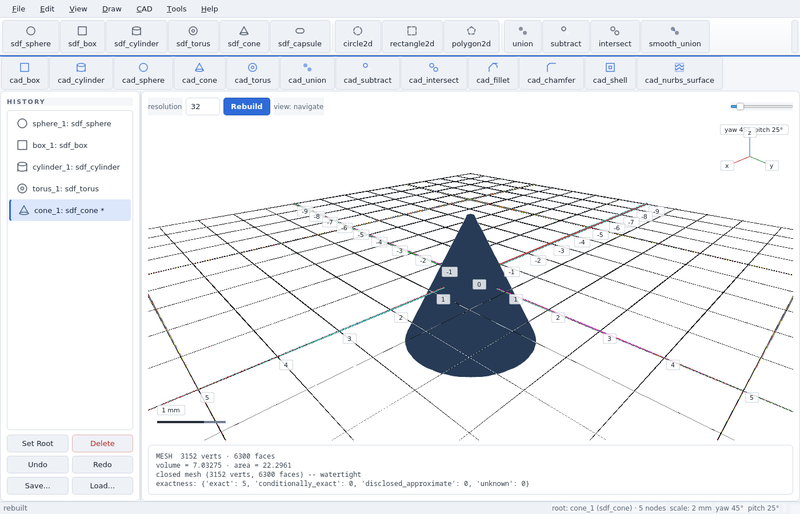Open the Draw menu

(112, 9)
